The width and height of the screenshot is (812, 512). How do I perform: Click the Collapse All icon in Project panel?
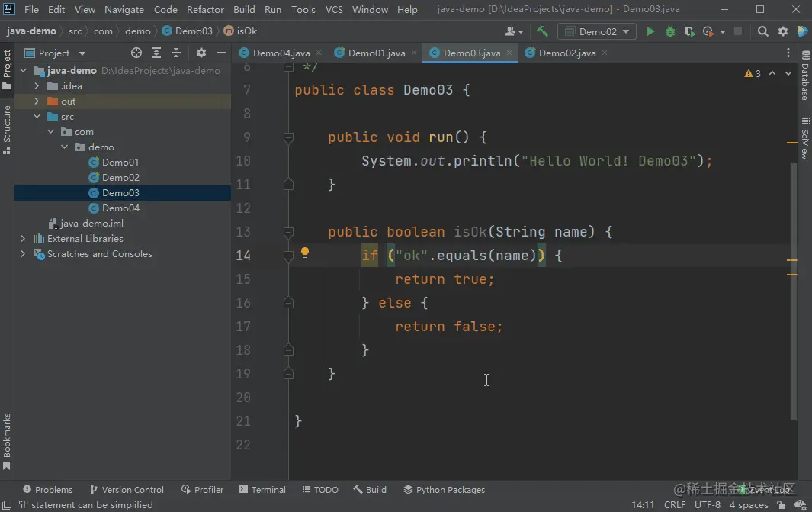pyautogui.click(x=176, y=53)
